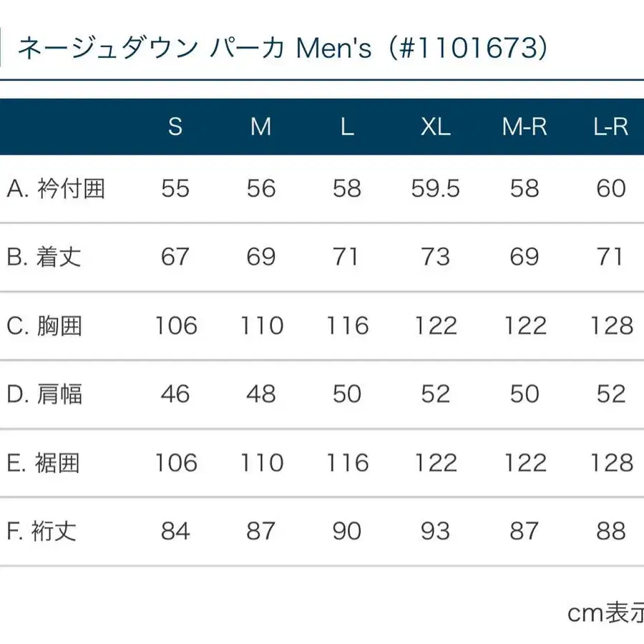Select the E. 裾囲 row label
Image resolution: width=644 pixels, height=644 pixels.
click(44, 463)
